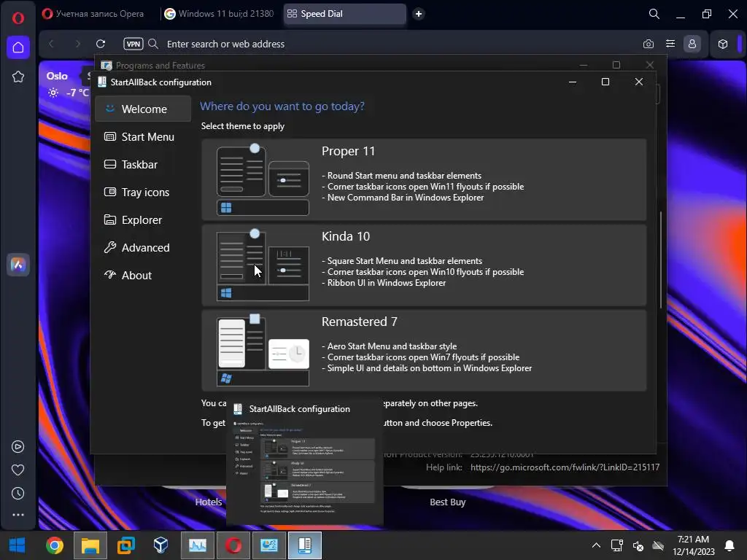Click the StartAllBack configuration taskbar preview thumbnail
The width and height of the screenshot is (747, 560).
305,462
